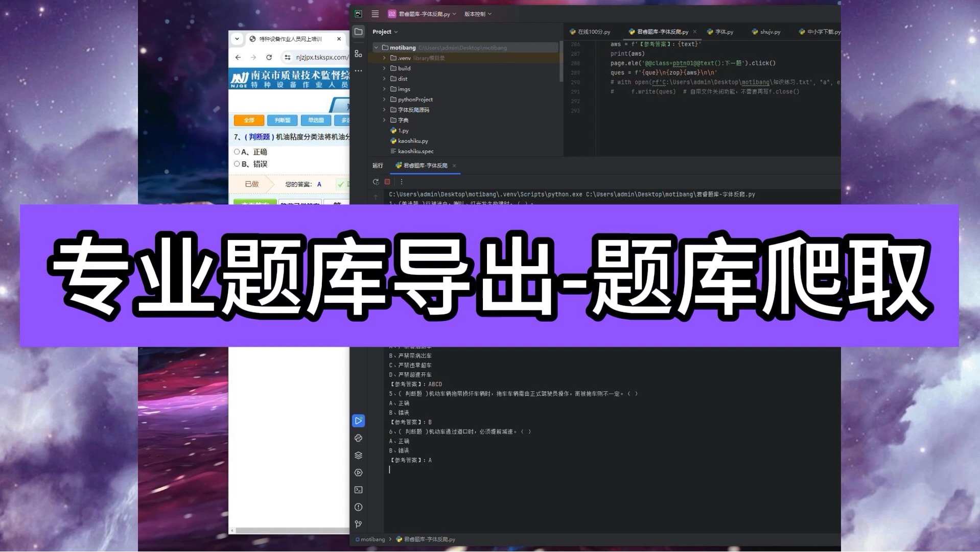Open the Project tool window folder icon
This screenshot has width=980, height=552.
[x=359, y=32]
